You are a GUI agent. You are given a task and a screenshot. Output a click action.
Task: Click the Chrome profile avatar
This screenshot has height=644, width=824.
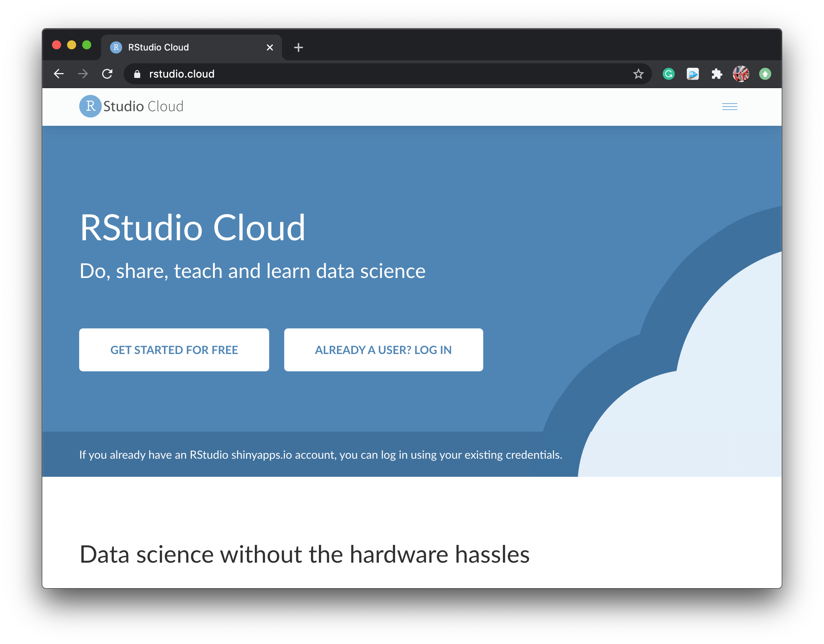tap(741, 74)
